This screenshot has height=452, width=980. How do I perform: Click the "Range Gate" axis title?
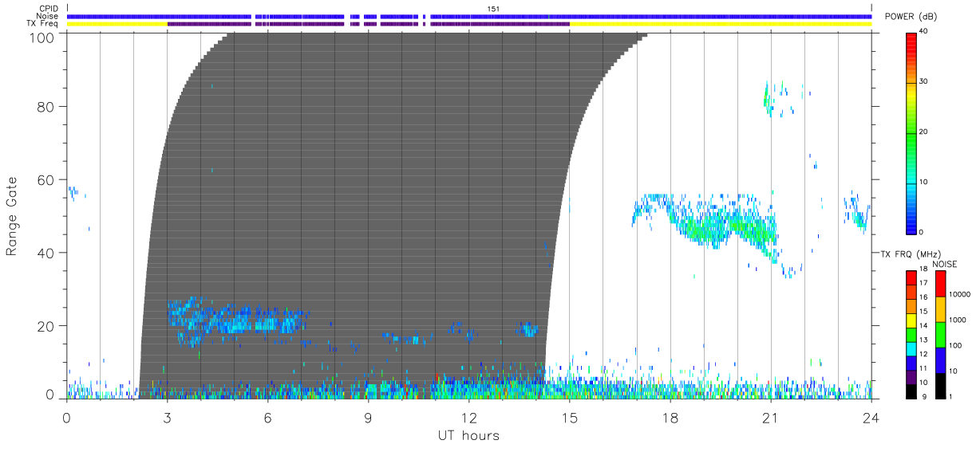click(x=13, y=217)
